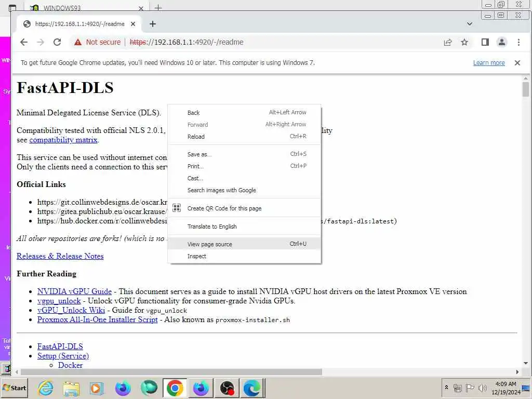This screenshot has width=532, height=399.
Task: Show hidden tray icons arrow
Action: coord(447,387)
